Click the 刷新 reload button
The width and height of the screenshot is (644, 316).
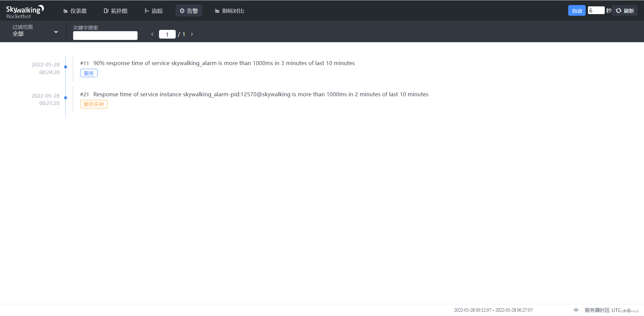[x=625, y=11]
